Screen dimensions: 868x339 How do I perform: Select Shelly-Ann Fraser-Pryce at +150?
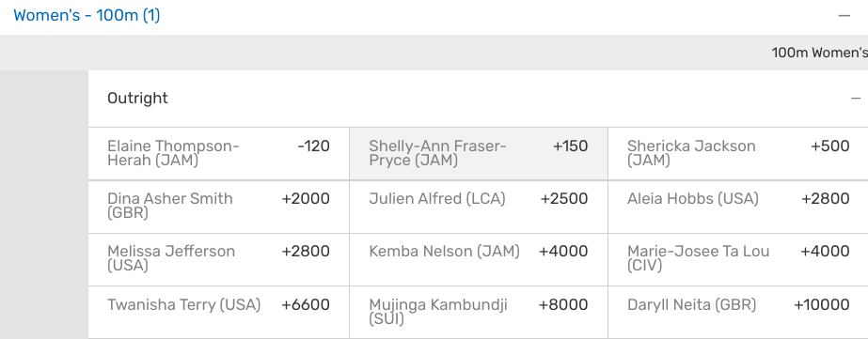(x=479, y=154)
